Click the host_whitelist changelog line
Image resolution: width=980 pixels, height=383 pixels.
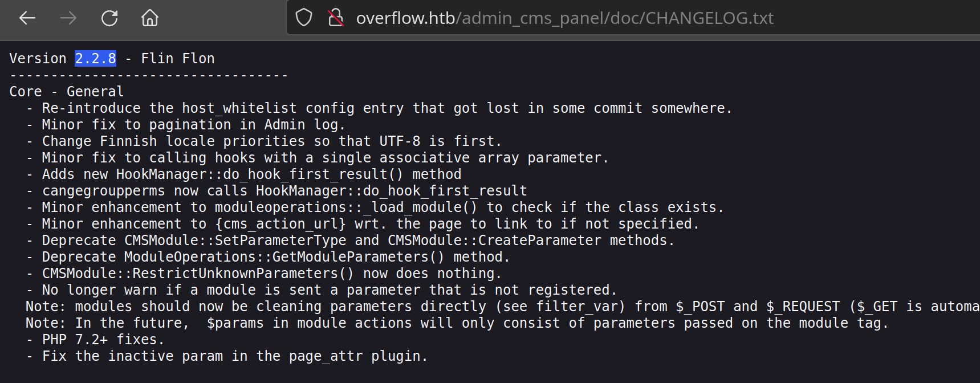pyautogui.click(x=387, y=108)
